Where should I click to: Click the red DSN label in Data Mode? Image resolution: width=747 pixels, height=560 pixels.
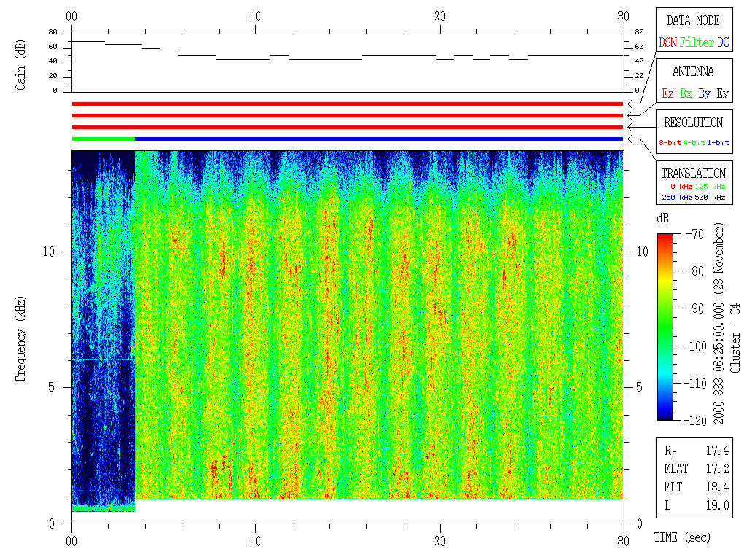point(667,43)
